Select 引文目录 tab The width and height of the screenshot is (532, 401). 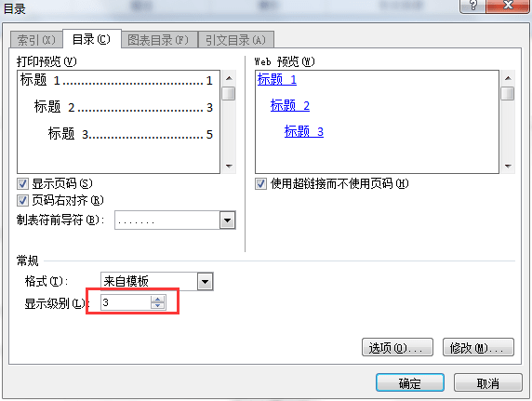[236, 40]
